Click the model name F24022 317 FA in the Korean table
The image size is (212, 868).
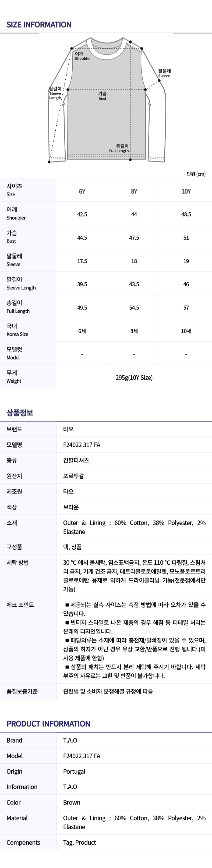click(x=82, y=445)
